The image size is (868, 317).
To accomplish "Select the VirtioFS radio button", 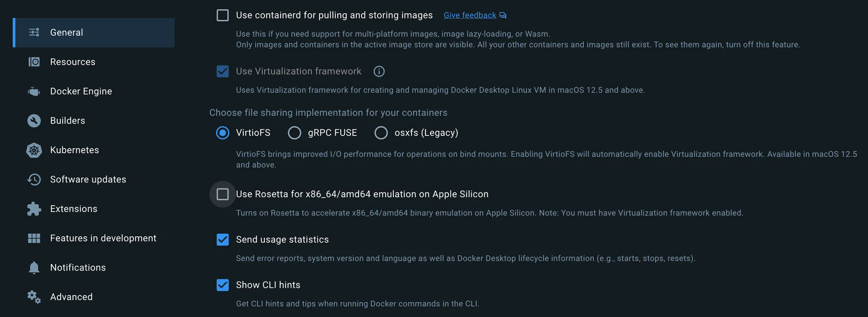I will (223, 133).
